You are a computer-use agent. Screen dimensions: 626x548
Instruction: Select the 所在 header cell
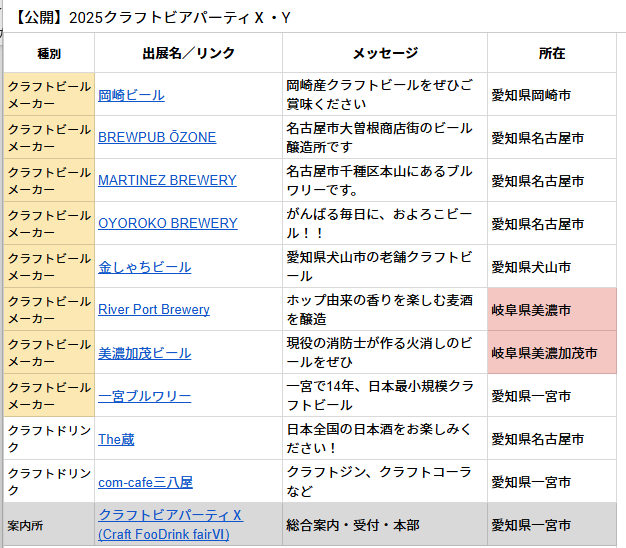point(552,53)
